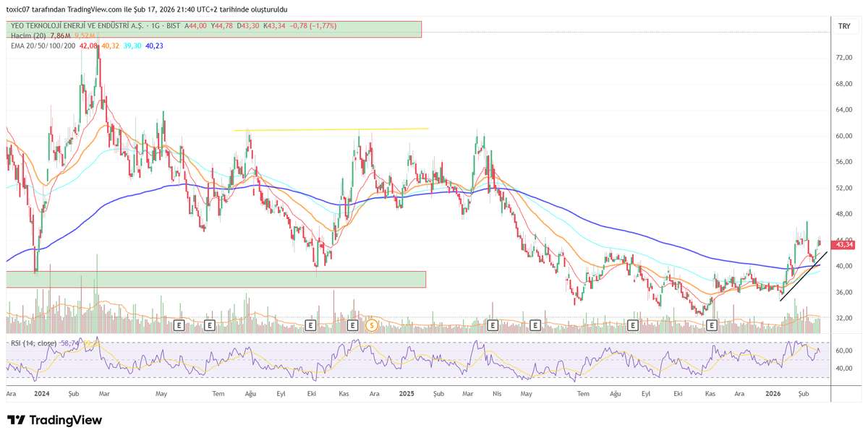Click the change value −0,78 (−1,77%)
Image resolution: width=868 pixels, height=438 pixels.
[313, 25]
